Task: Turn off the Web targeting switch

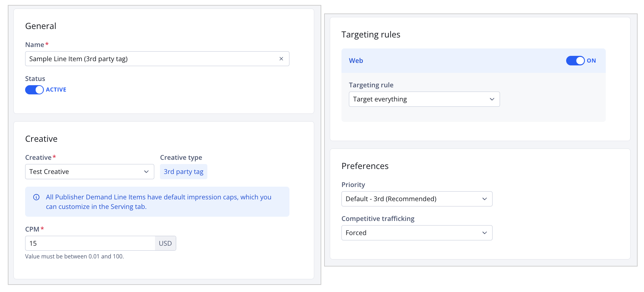Action: 575,61
